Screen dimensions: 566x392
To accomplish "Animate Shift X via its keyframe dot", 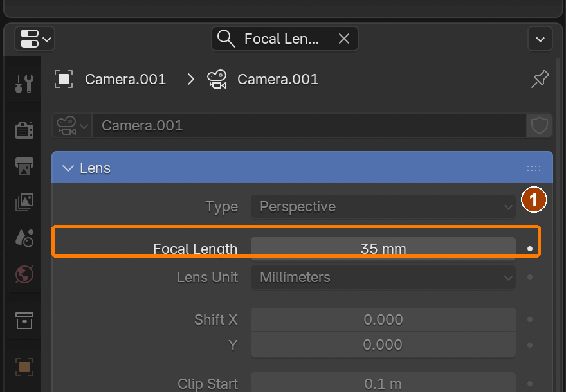I will (530, 319).
